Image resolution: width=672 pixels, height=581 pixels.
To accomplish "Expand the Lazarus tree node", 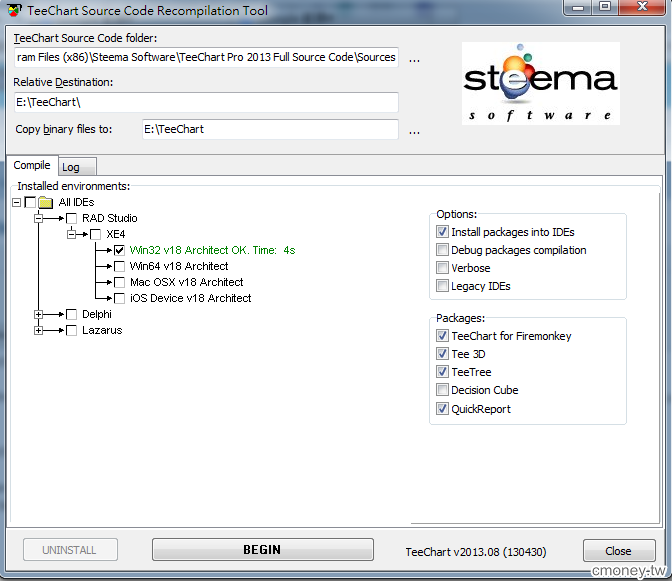I will point(39,330).
